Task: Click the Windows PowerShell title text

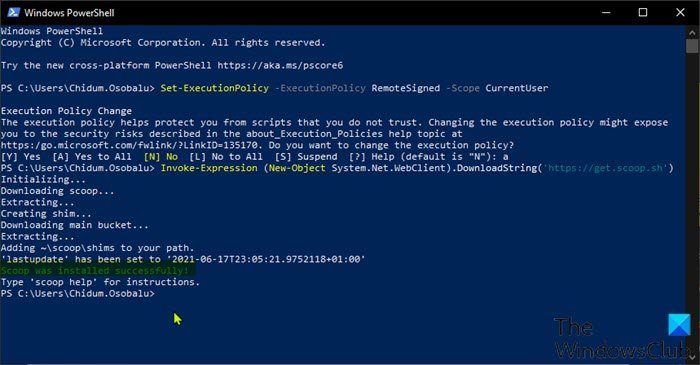Action: pyautogui.click(x=69, y=12)
